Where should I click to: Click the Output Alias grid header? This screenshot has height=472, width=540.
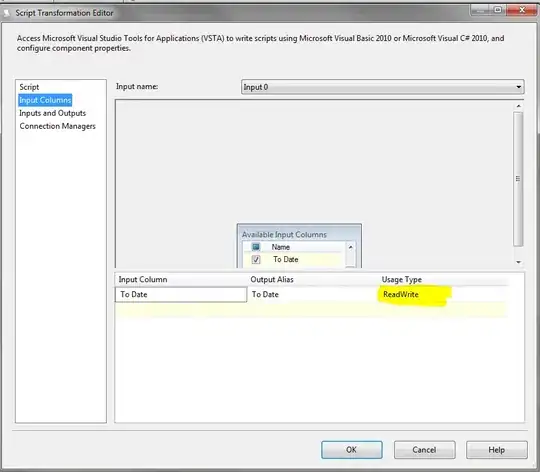(x=272, y=280)
